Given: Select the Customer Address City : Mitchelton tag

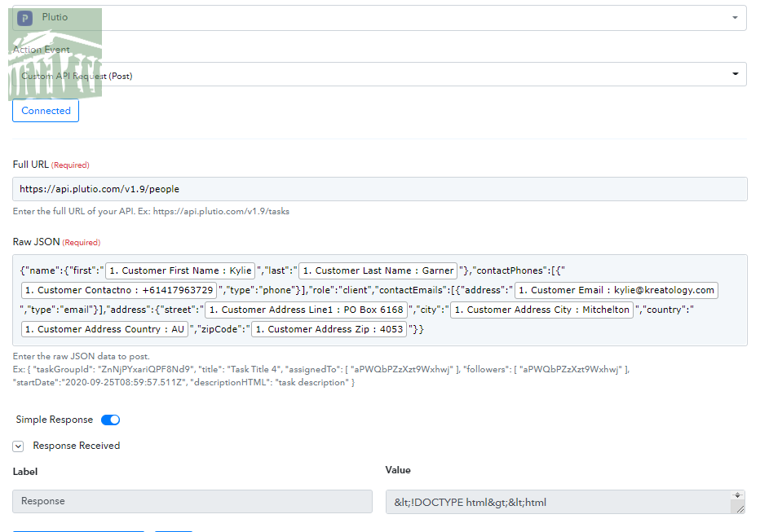Looking at the screenshot, I should coord(541,310).
